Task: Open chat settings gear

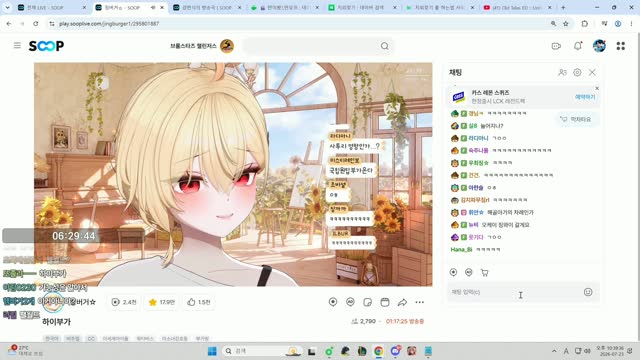Action: tap(577, 72)
